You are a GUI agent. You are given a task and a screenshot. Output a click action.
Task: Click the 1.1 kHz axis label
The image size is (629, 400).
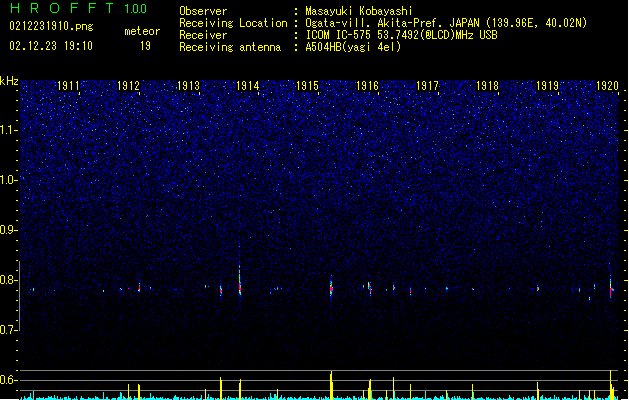pos(9,130)
